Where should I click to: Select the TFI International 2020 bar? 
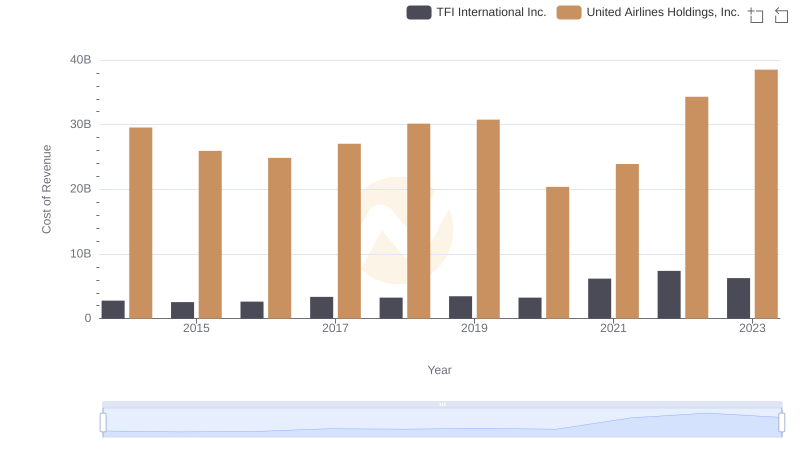pyautogui.click(x=530, y=309)
